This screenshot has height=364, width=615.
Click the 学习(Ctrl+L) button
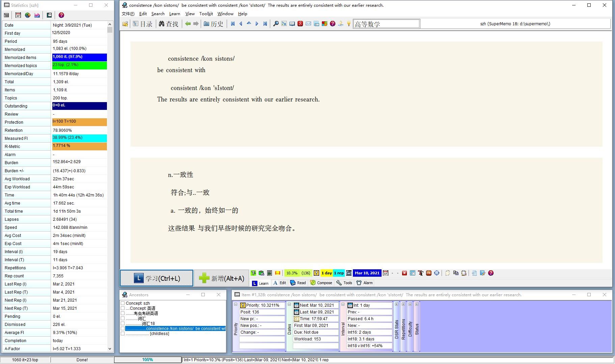tap(156, 278)
